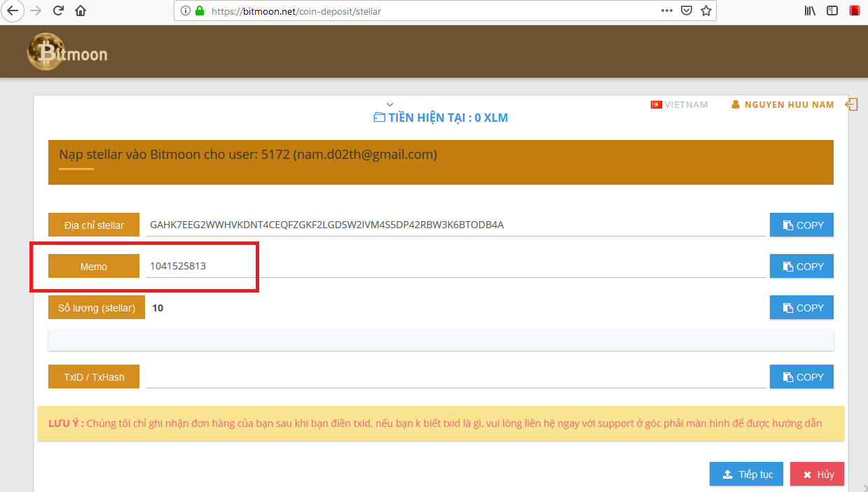This screenshot has width=868, height=492.
Task: Switch language via VIETNAM link
Action: 687,105
